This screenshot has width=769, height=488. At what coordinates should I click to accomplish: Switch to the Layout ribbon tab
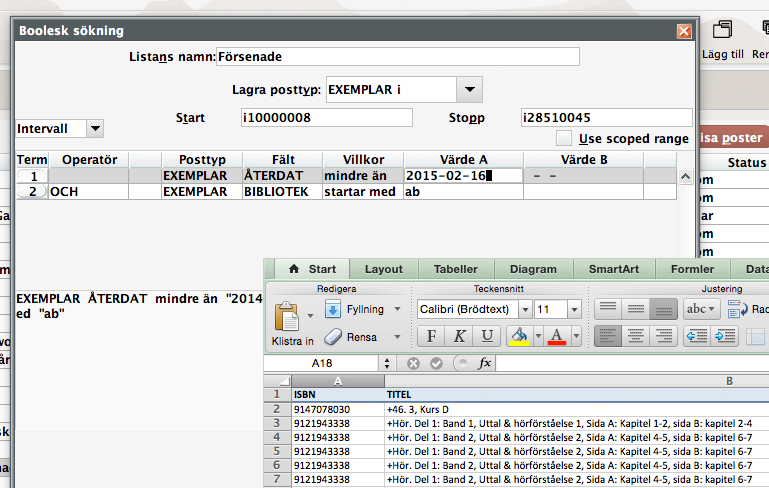point(384,269)
